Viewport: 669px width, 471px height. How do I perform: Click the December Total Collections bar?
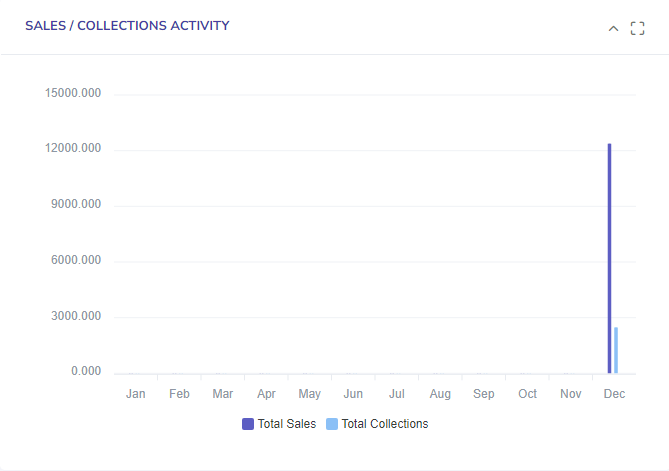click(x=616, y=350)
